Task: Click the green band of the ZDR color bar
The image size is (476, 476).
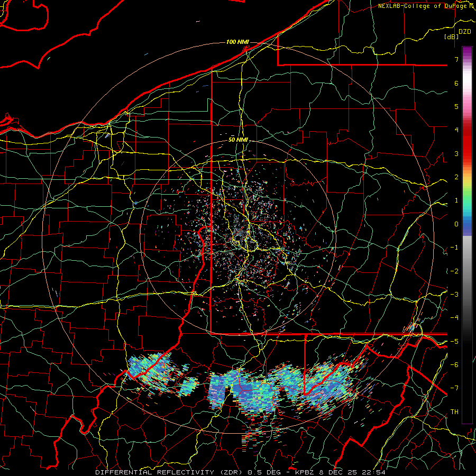Action: pos(467,197)
